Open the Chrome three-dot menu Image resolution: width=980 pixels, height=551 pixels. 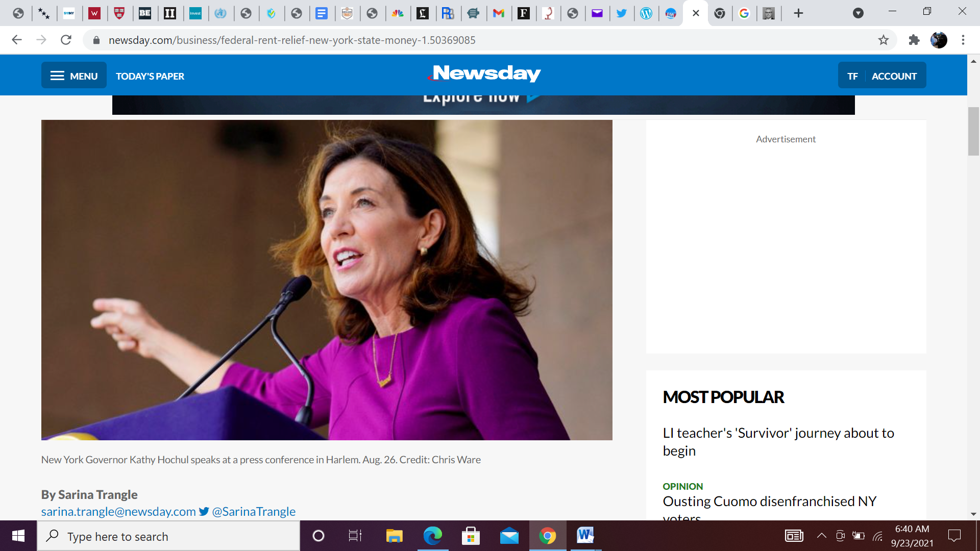pos(963,40)
